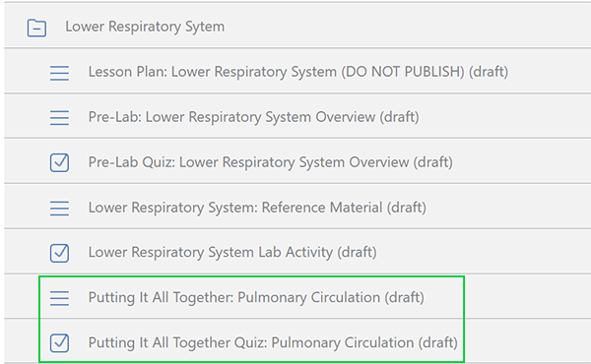
Task: Collapse the Lower Respiratory Sytem folder icon
Action: pyautogui.click(x=36, y=28)
